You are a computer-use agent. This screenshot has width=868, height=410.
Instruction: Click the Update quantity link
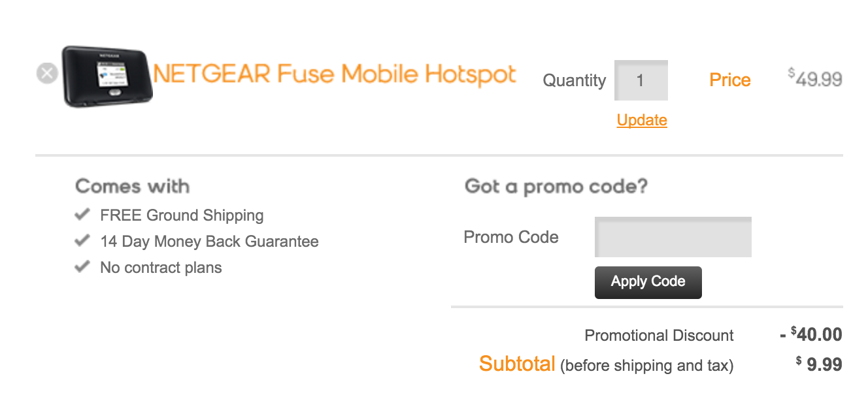642,120
